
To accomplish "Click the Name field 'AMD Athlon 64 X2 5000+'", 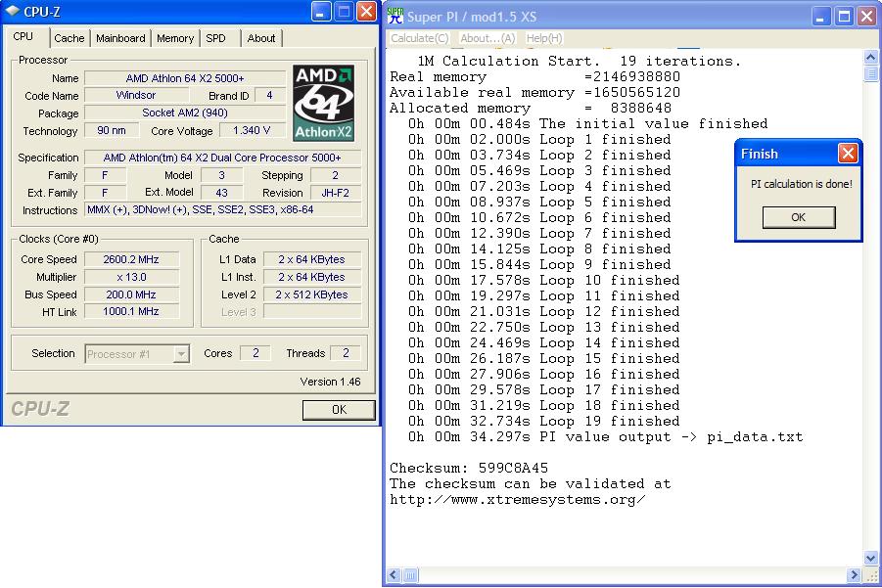I will 185,78.
